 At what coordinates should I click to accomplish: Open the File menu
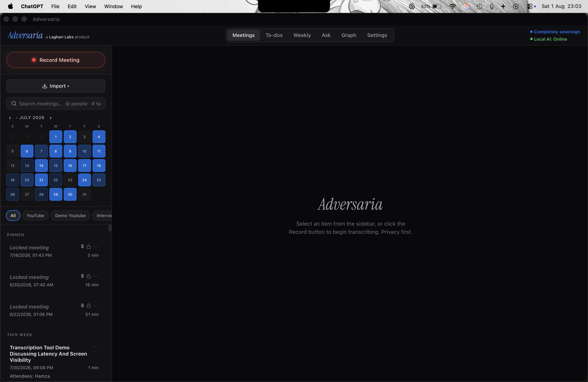[55, 6]
